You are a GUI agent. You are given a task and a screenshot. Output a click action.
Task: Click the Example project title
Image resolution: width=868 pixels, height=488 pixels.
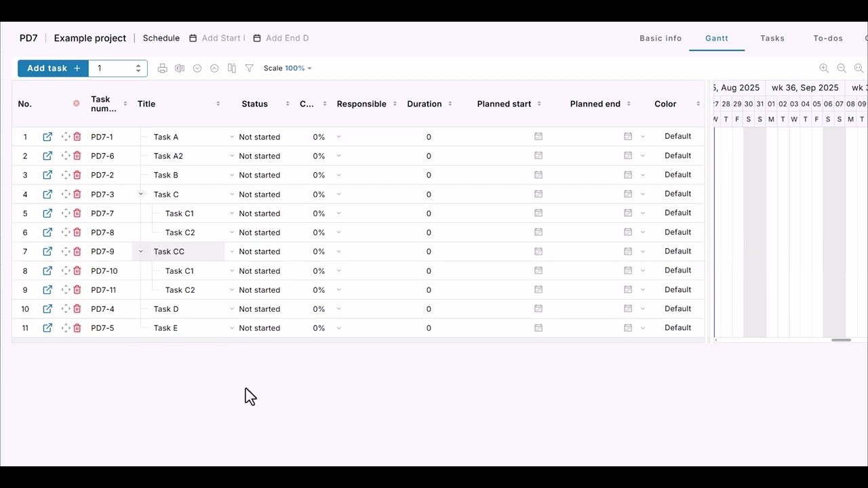tap(90, 39)
